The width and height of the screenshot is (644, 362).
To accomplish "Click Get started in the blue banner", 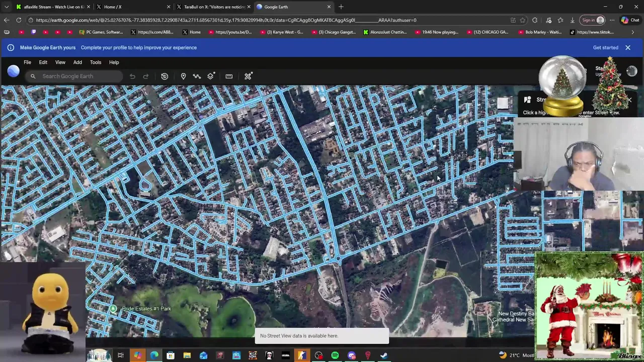I will click(x=606, y=48).
